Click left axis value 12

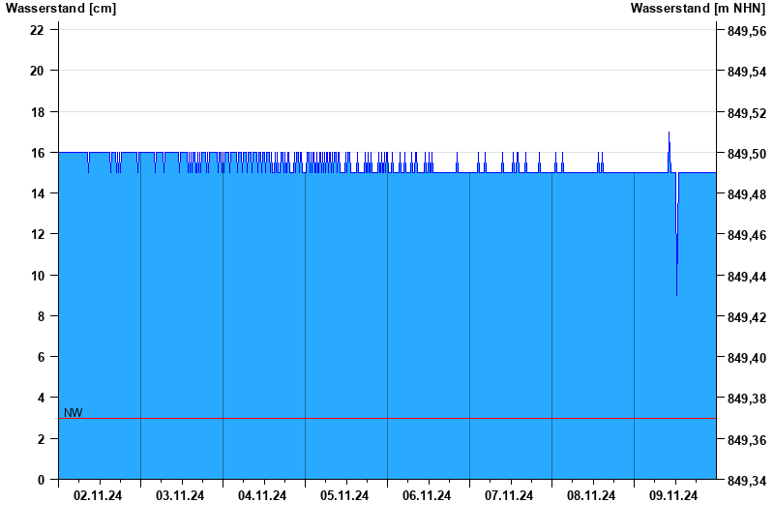(x=37, y=234)
